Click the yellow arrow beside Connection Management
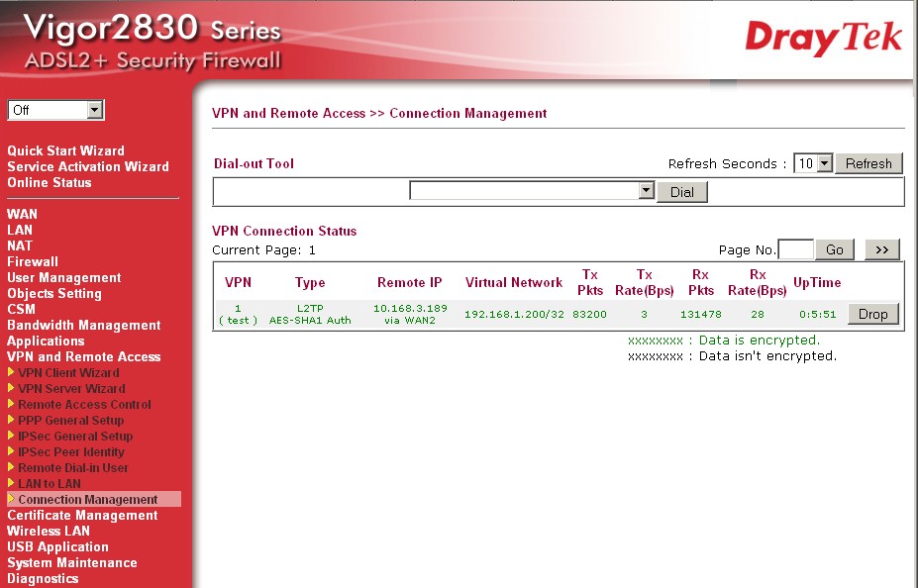This screenshot has width=918, height=588. [x=11, y=499]
